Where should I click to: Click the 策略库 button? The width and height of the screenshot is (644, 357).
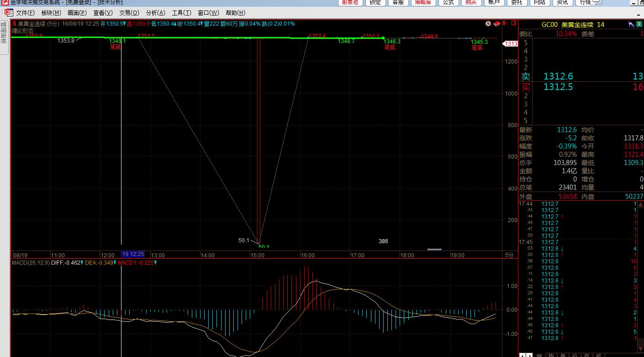[x=423, y=2]
